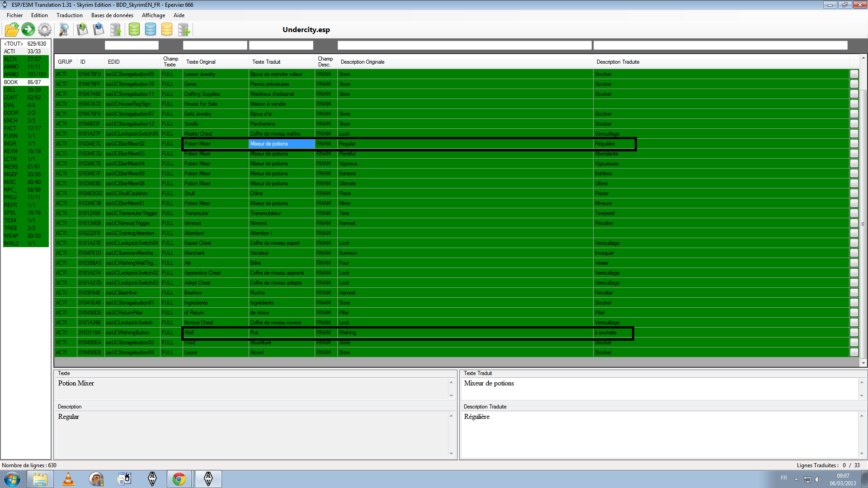The image size is (868, 488).
Task: Tick checkbox on the Crafting Supplies row
Action: coord(854,94)
